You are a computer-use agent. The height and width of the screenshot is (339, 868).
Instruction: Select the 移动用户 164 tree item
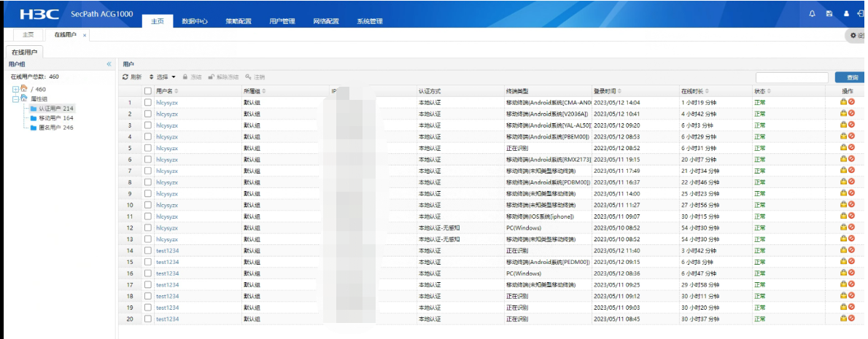pyautogui.click(x=52, y=118)
